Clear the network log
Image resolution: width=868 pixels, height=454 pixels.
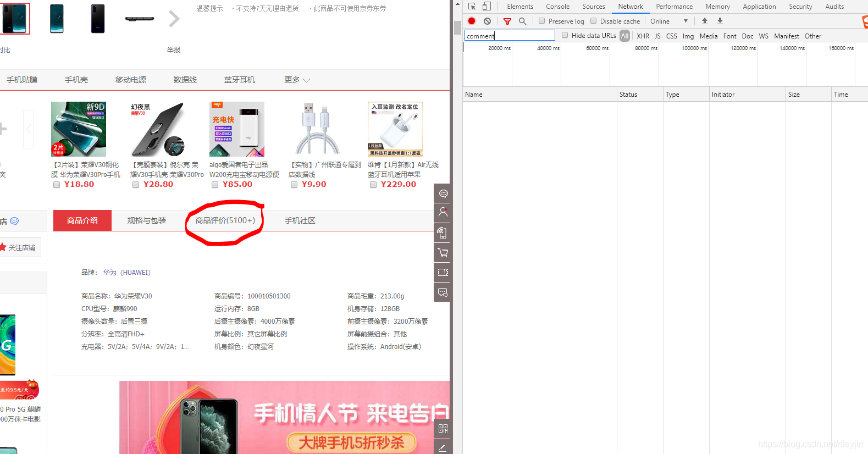[487, 21]
